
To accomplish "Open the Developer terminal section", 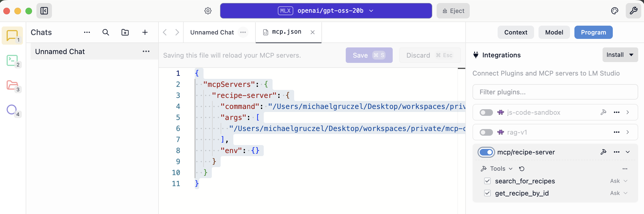I will pyautogui.click(x=12, y=60).
